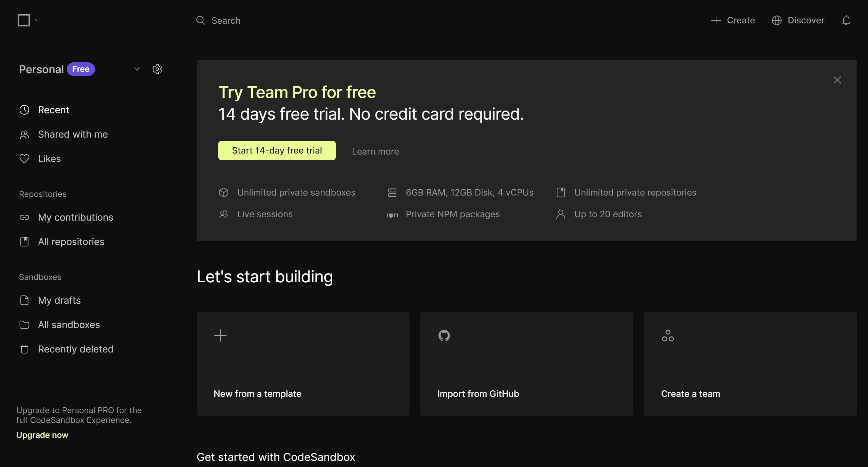Image resolution: width=868 pixels, height=467 pixels.
Task: Click the globe icon next to Discover
Action: click(776, 20)
